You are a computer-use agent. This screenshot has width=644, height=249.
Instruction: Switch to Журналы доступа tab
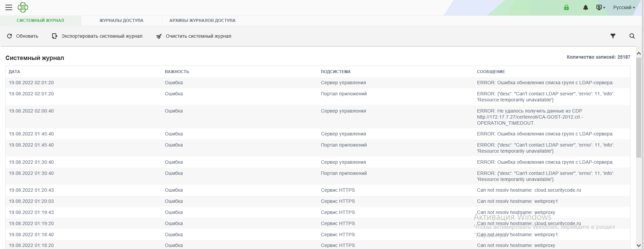[121, 21]
